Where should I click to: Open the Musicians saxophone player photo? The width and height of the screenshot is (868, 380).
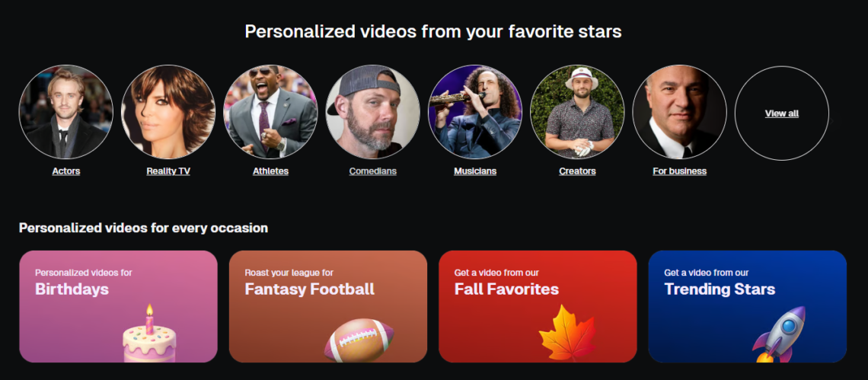475,112
